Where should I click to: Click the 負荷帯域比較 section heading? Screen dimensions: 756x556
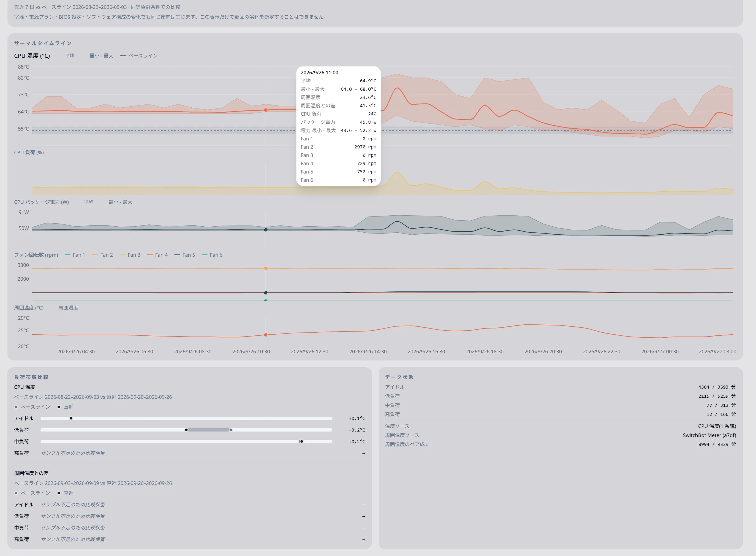pos(31,377)
